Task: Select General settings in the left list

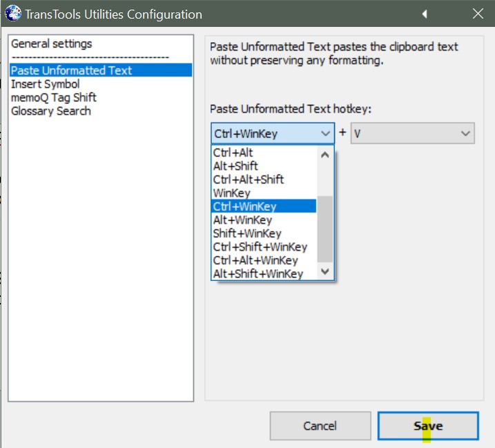Action: (x=52, y=44)
